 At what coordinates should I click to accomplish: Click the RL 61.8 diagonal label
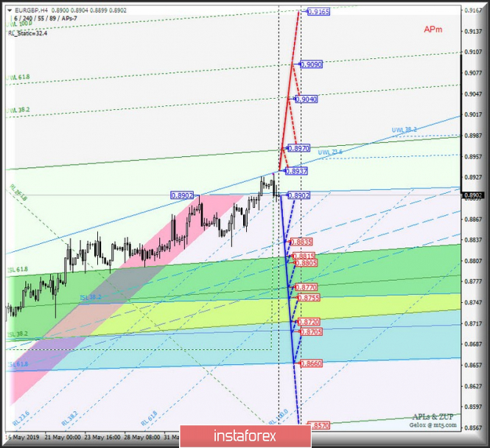coord(150,419)
